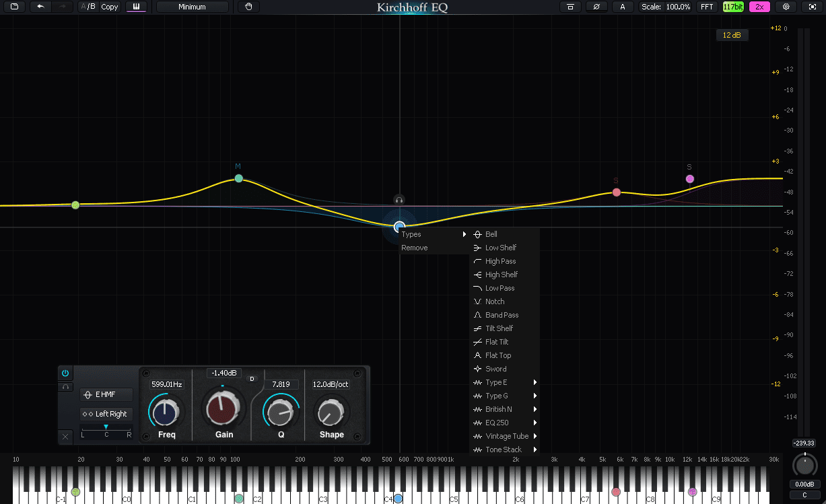Click the Copy button
The height and width of the screenshot is (504, 826).
coord(109,6)
